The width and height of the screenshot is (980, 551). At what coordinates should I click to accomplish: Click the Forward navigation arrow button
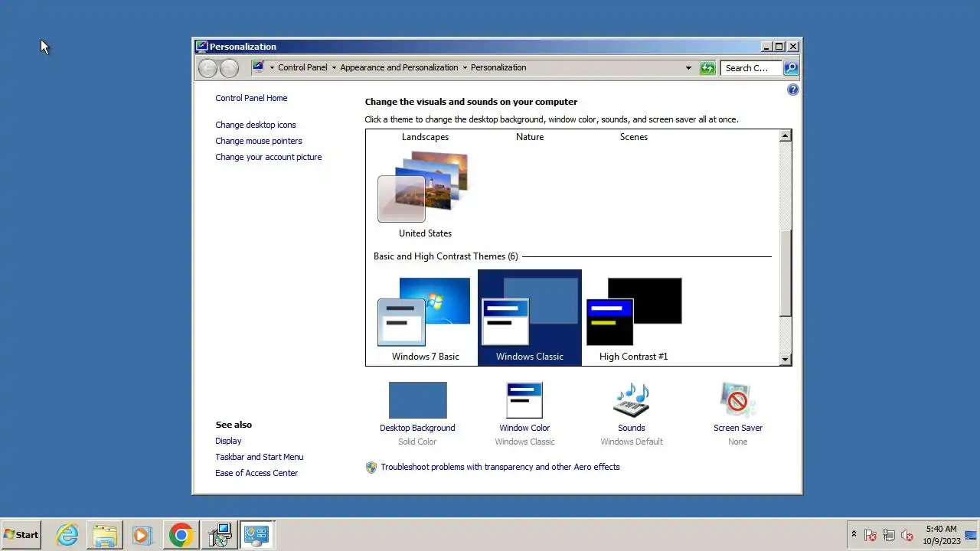pos(229,68)
